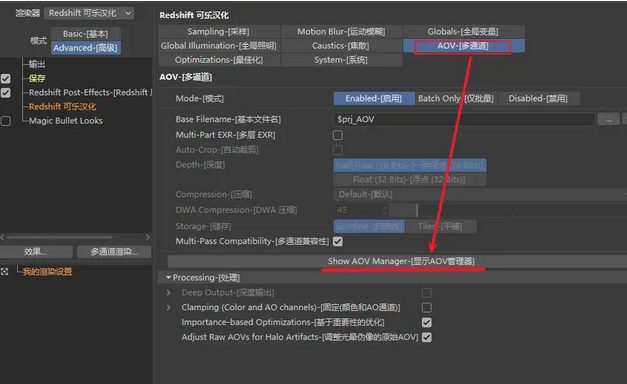Select Magic Bullet Looks tree item
This screenshot has width=627, height=384.
66,121
